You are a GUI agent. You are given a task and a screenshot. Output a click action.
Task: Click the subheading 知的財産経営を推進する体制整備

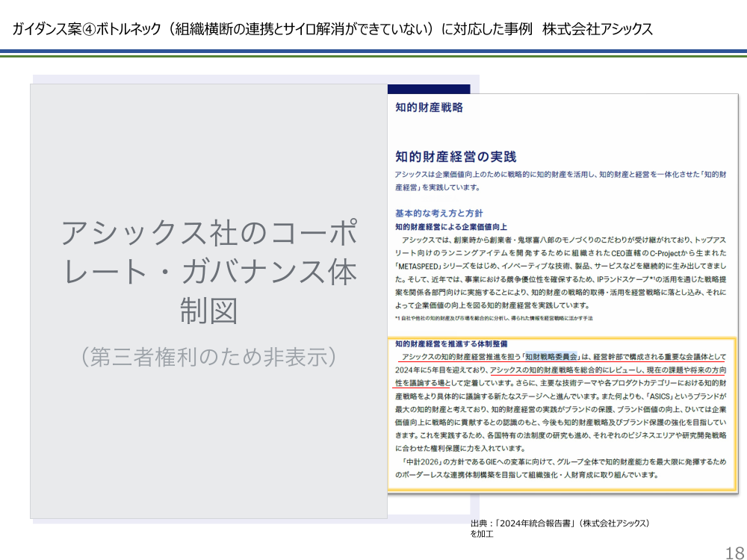450,343
